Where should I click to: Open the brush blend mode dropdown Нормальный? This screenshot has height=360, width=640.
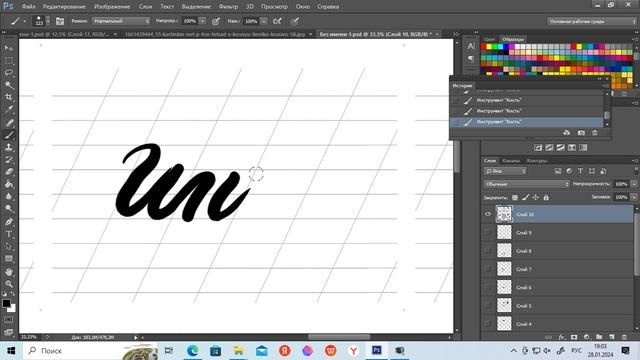121,21
